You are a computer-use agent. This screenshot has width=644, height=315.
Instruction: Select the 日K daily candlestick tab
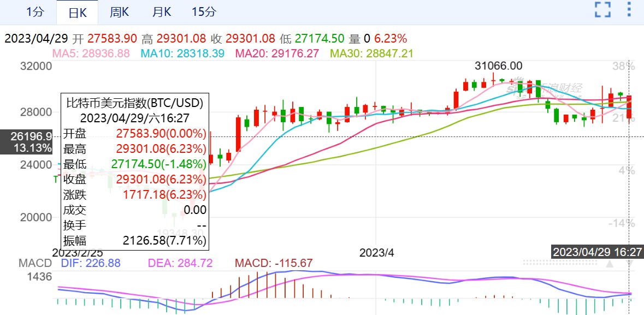tap(77, 13)
